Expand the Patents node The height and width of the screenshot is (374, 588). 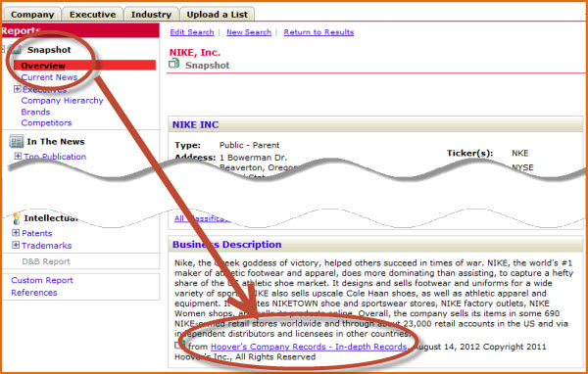[16, 233]
